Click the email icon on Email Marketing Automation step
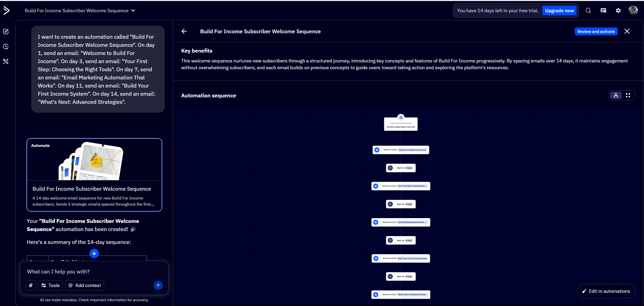The height and width of the screenshot is (306, 644). pyautogui.click(x=376, y=222)
